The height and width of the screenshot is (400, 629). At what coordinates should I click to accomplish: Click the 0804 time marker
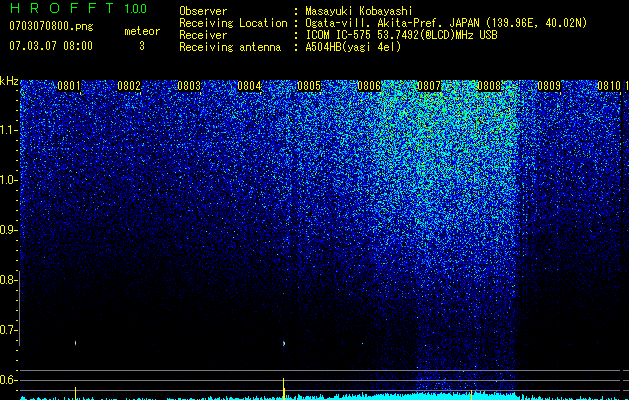(249, 86)
